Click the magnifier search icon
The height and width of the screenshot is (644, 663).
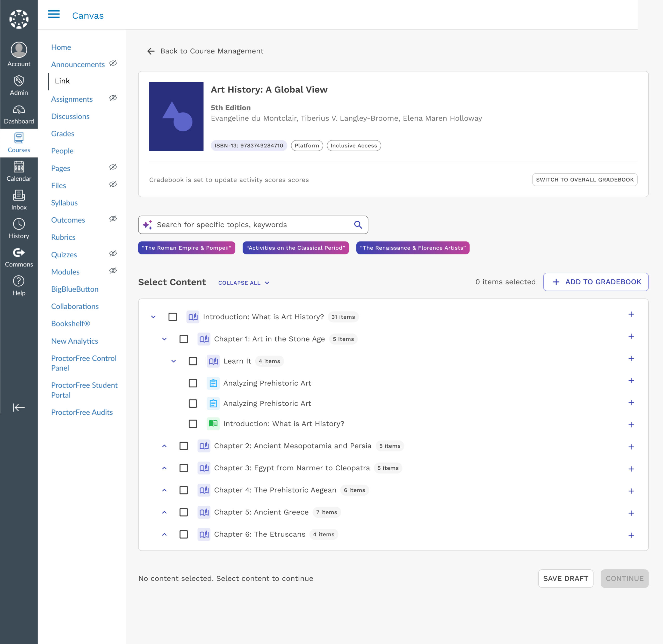(x=358, y=225)
